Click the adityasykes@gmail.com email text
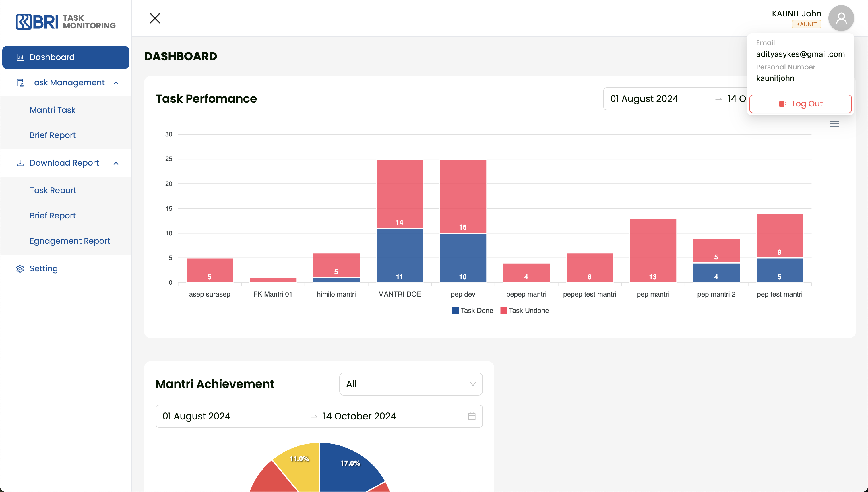Viewport: 868px width, 492px height. [x=800, y=55]
